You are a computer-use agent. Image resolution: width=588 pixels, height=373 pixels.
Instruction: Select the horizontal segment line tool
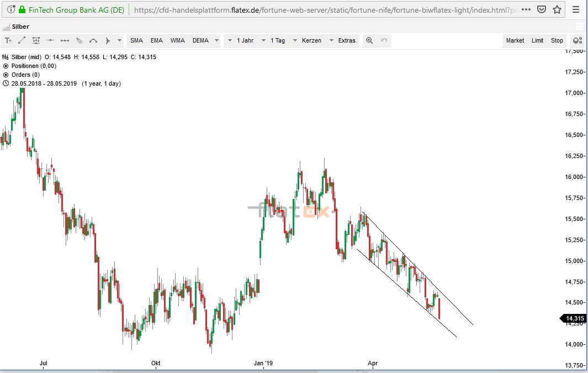[x=65, y=40]
